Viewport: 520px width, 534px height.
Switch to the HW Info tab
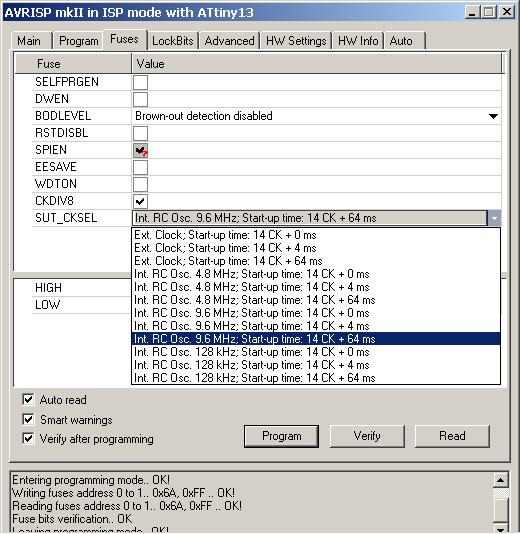coord(358,41)
